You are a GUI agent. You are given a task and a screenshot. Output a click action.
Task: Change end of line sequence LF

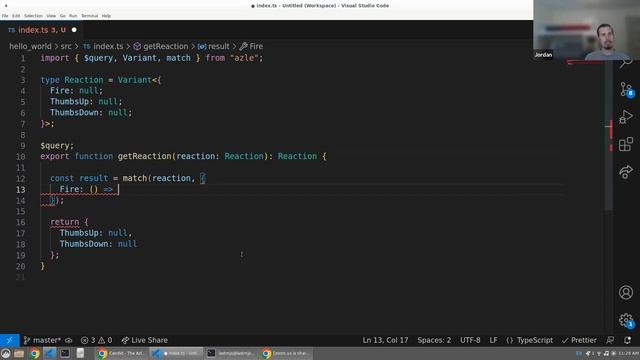click(x=493, y=340)
